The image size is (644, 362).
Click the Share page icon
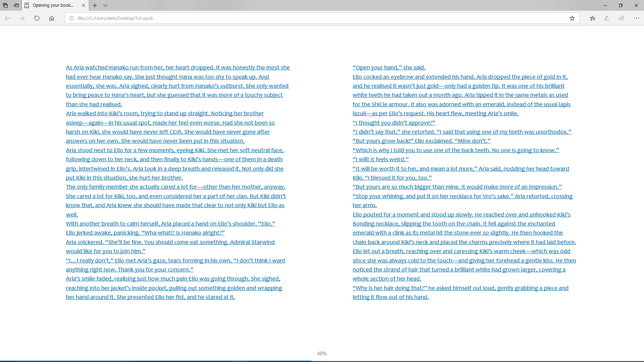coord(622,18)
